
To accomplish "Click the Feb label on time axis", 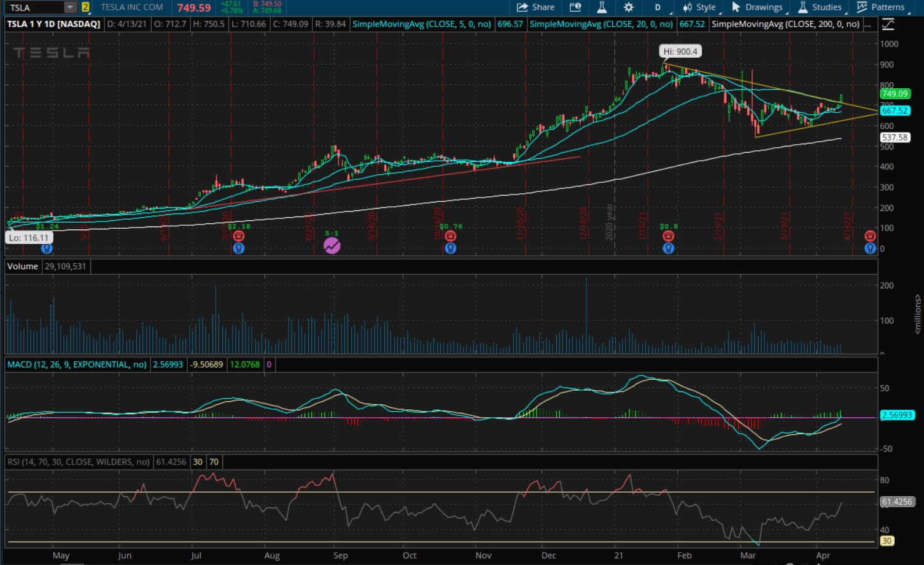I will (x=684, y=555).
